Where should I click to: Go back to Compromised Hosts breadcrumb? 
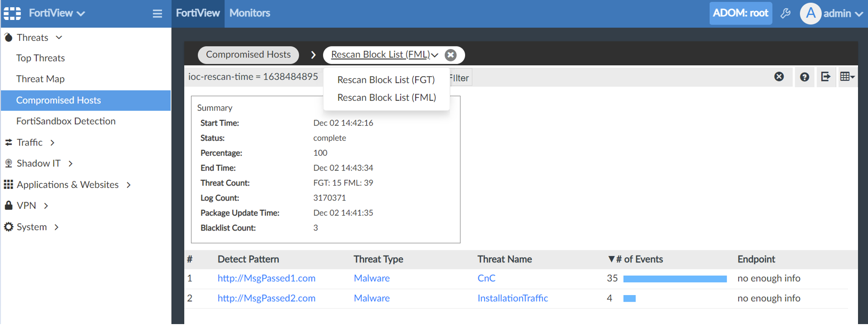(x=248, y=55)
